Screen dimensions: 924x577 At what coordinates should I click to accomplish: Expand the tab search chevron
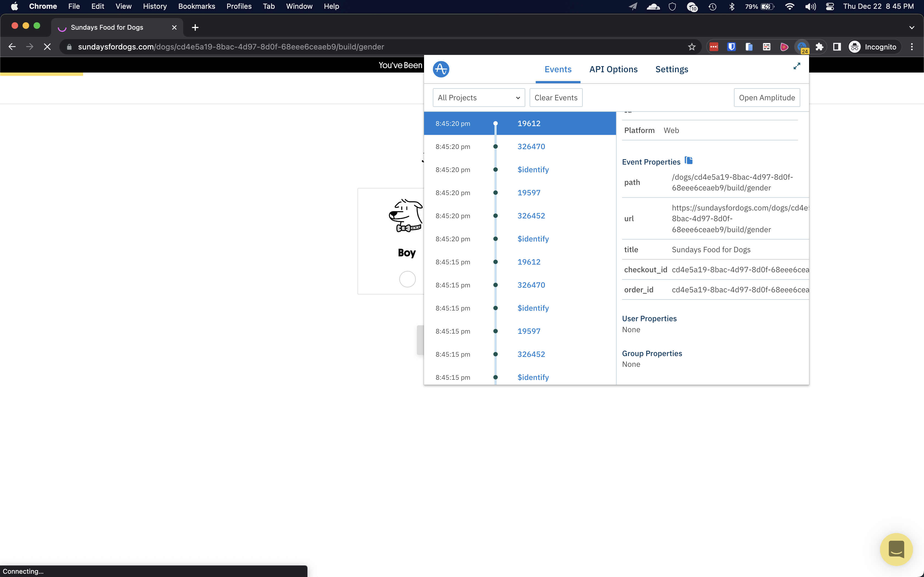pyautogui.click(x=912, y=27)
